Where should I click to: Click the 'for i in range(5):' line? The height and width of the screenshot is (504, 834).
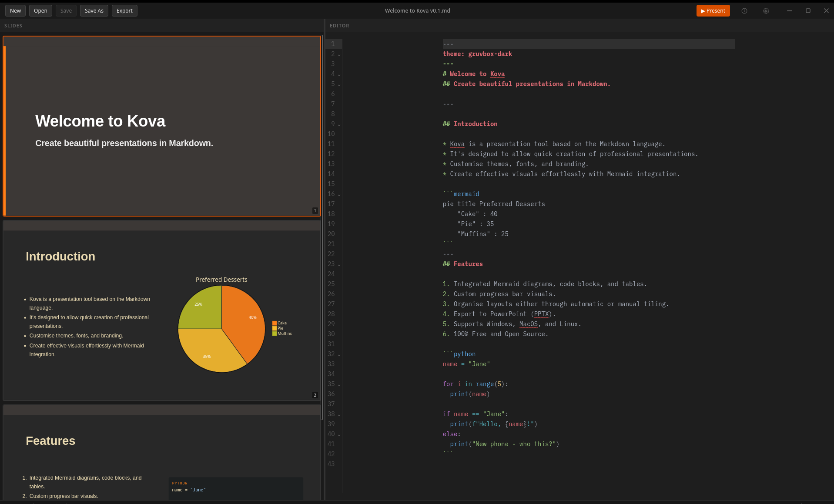[x=476, y=384]
